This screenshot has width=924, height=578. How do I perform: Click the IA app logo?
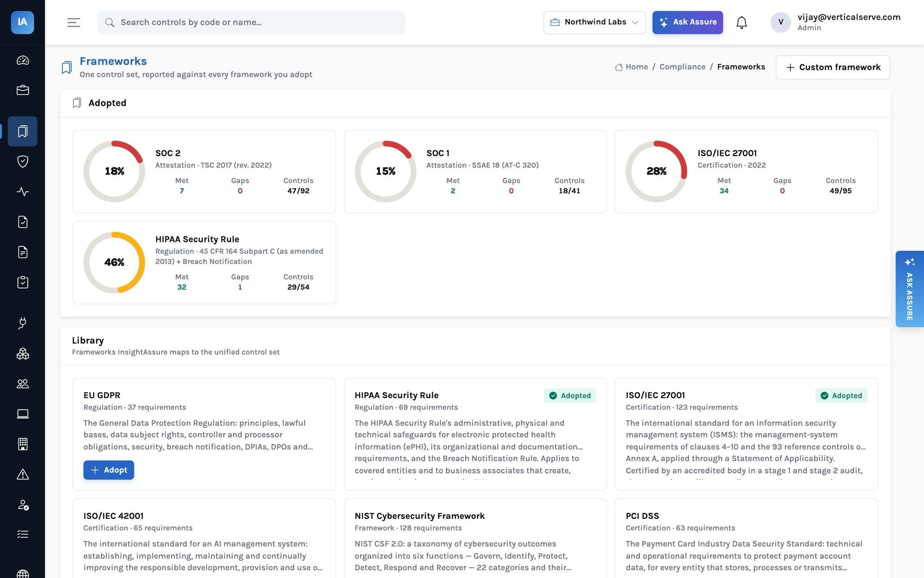click(x=22, y=22)
